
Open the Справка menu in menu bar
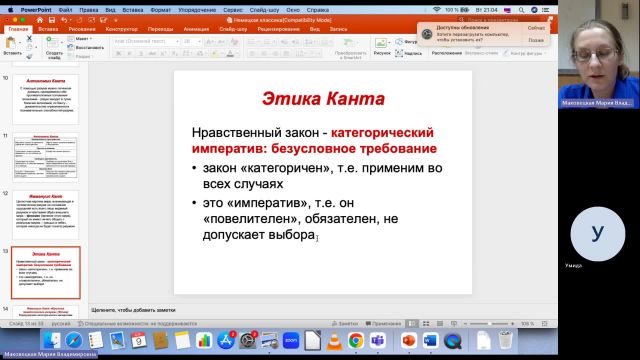click(x=318, y=10)
